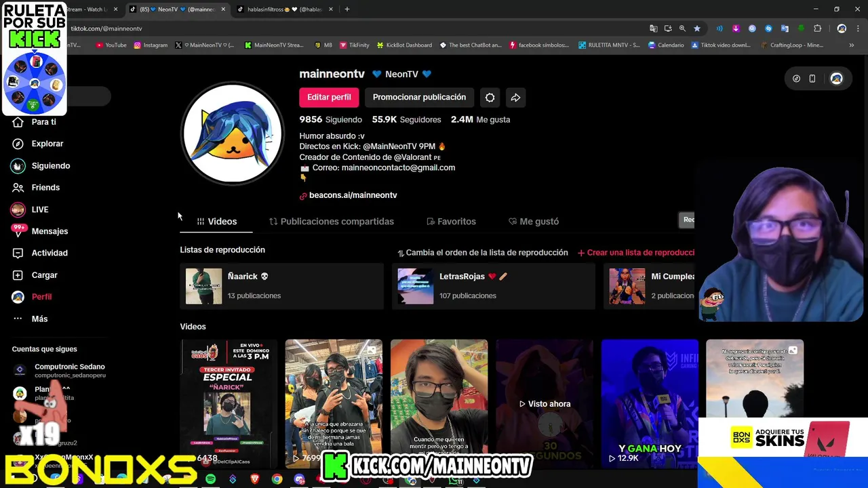Show more bookmarks chevron
This screenshot has height=488, width=868.
pos(851,45)
